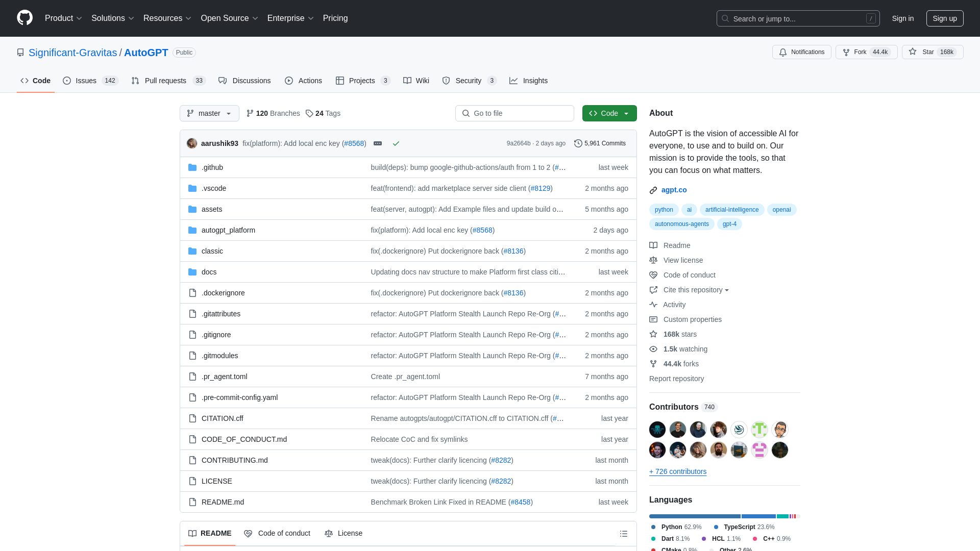Select the License readme tab

coord(344,534)
